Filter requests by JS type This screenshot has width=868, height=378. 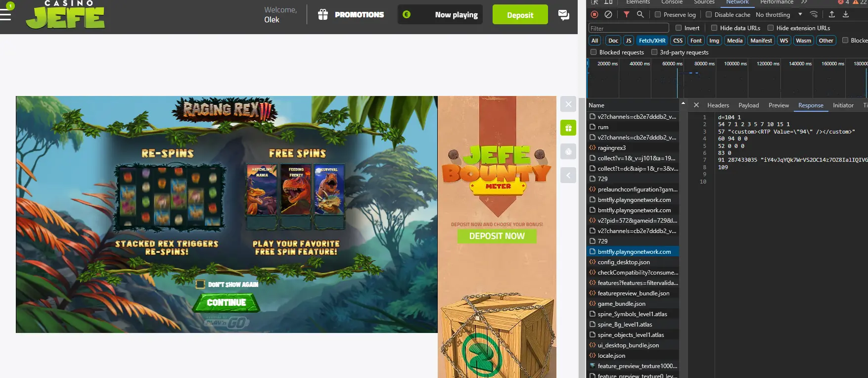click(x=628, y=41)
